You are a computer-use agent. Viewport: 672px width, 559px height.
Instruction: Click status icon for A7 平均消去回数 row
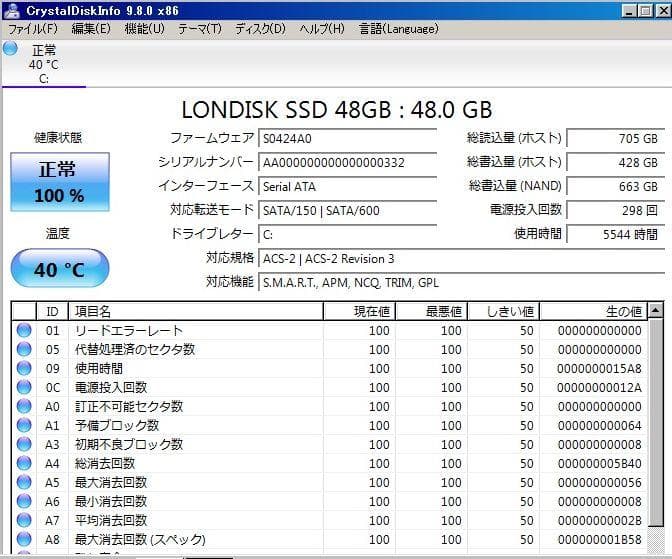(24, 520)
